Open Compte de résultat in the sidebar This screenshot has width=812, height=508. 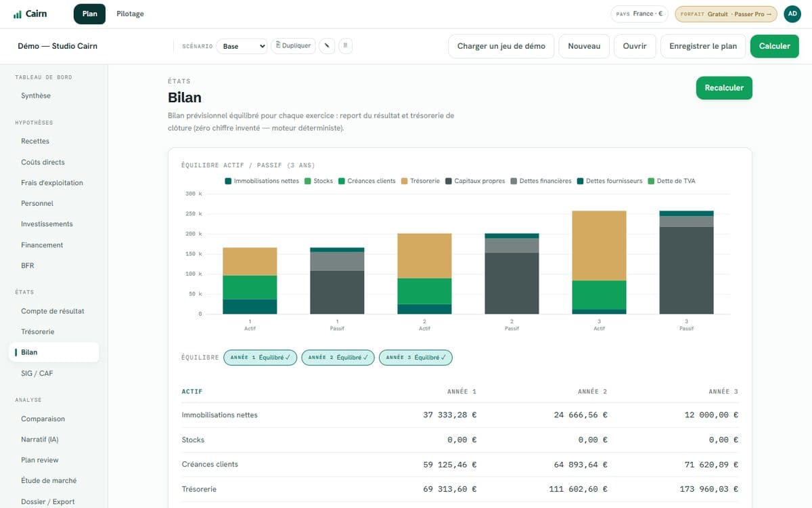point(53,311)
